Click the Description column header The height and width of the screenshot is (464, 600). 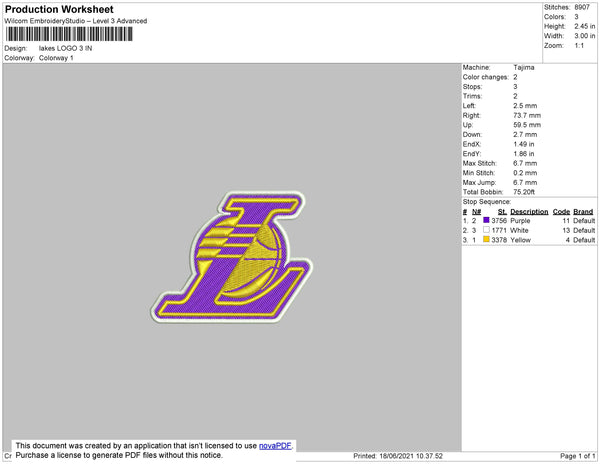529,212
